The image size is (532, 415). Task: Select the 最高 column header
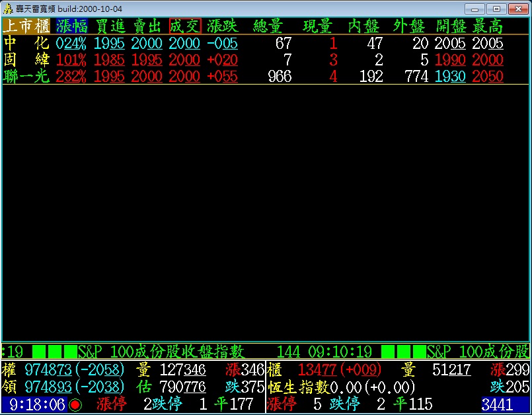pyautogui.click(x=487, y=26)
